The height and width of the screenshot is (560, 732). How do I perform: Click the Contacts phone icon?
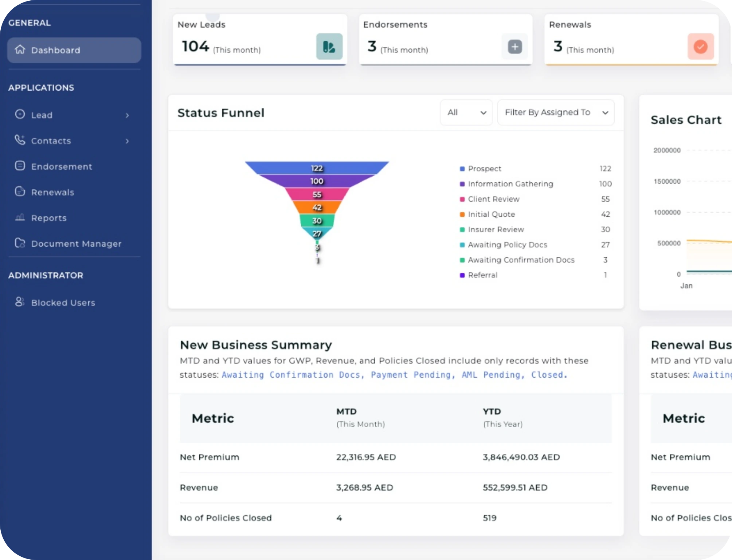(20, 141)
